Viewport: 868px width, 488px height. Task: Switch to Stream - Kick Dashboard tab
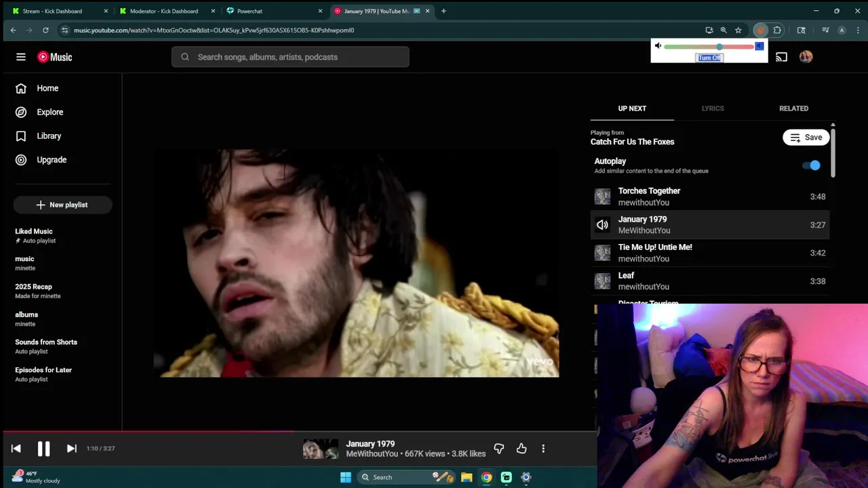pos(60,11)
